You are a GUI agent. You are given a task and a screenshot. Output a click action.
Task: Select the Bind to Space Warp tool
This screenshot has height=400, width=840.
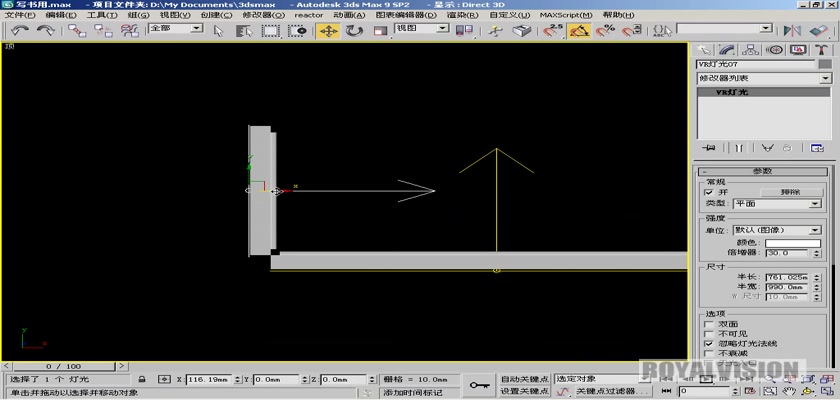coord(130,31)
